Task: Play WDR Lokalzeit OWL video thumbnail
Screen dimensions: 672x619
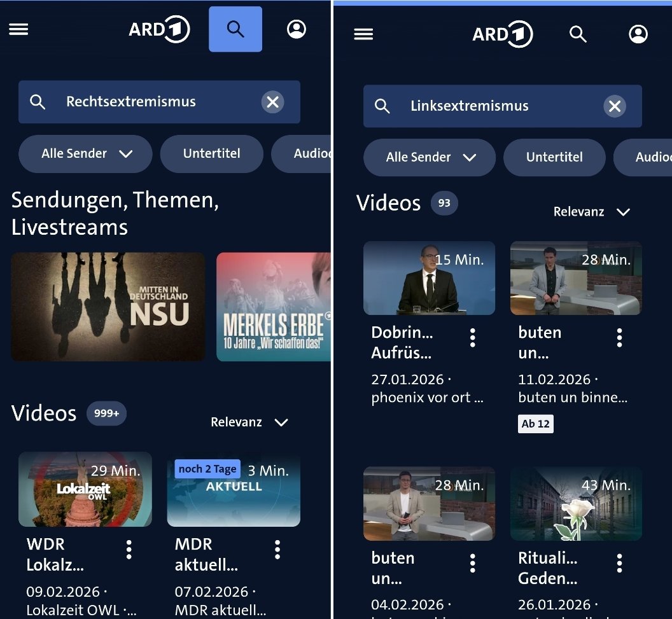Action: pos(85,489)
